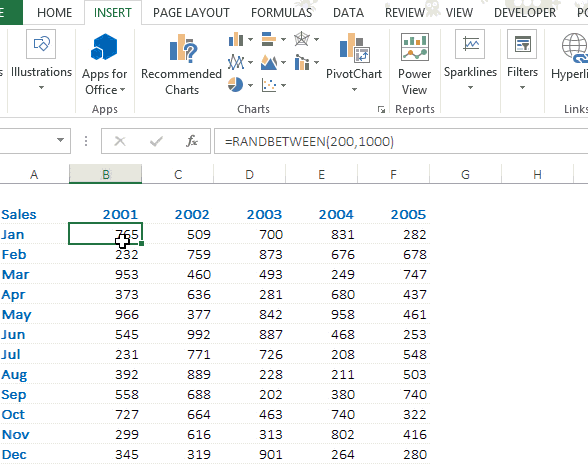Viewport: 588px width, 464px height.
Task: Expand the Name Box dropdown
Action: click(60, 140)
